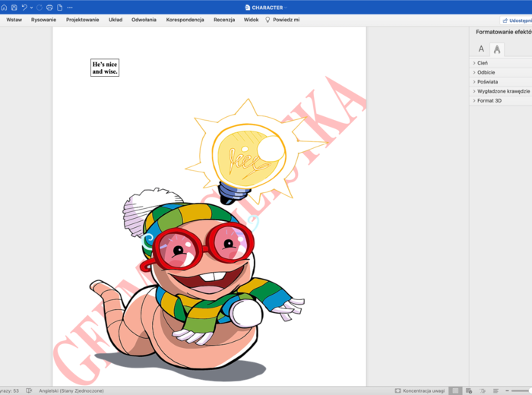Screen dimensions: 532x395
Task: Print the document using the printer icon
Action: [x=49, y=8]
